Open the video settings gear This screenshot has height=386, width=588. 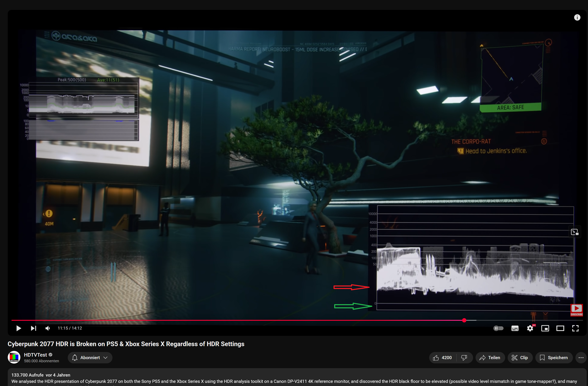click(530, 328)
